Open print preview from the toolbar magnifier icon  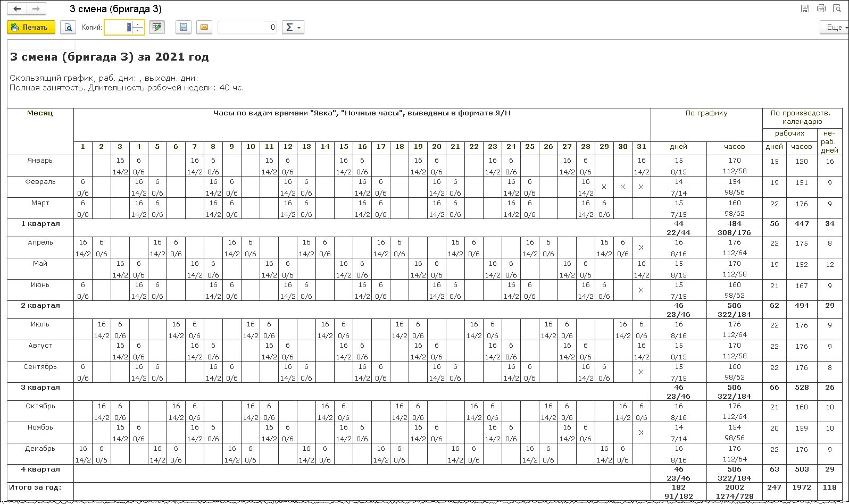coord(68,27)
